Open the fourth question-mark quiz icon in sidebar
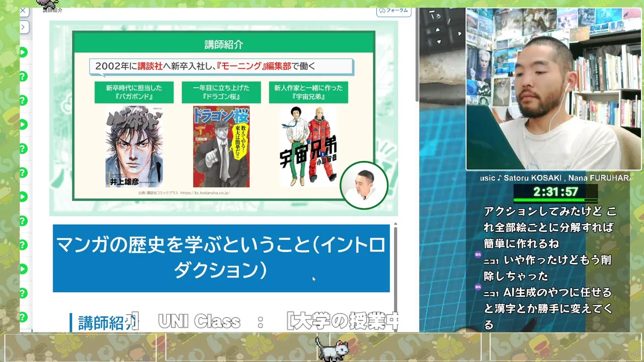 click(x=23, y=173)
